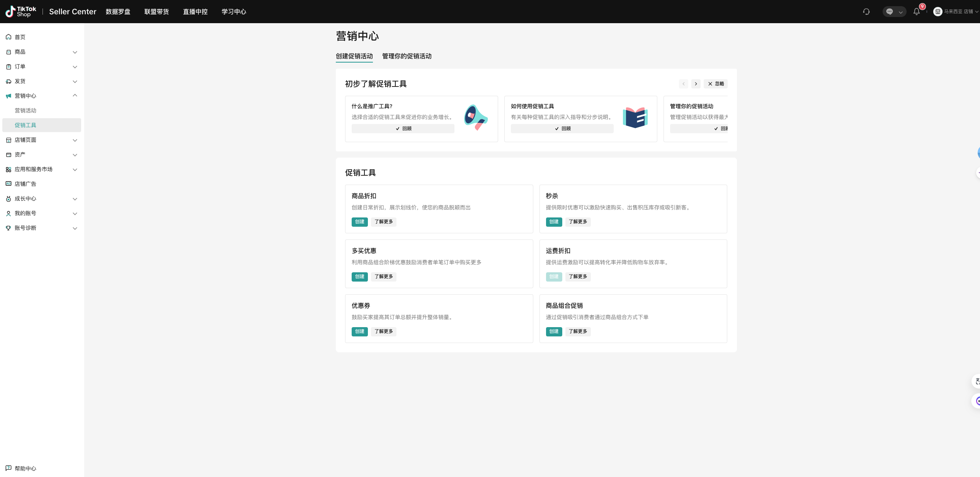Click next arrow in guide carousel
Viewport: 980px width, 477px height.
coord(696,84)
